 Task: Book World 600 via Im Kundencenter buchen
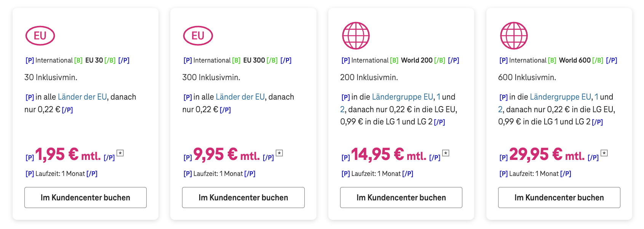559,197
